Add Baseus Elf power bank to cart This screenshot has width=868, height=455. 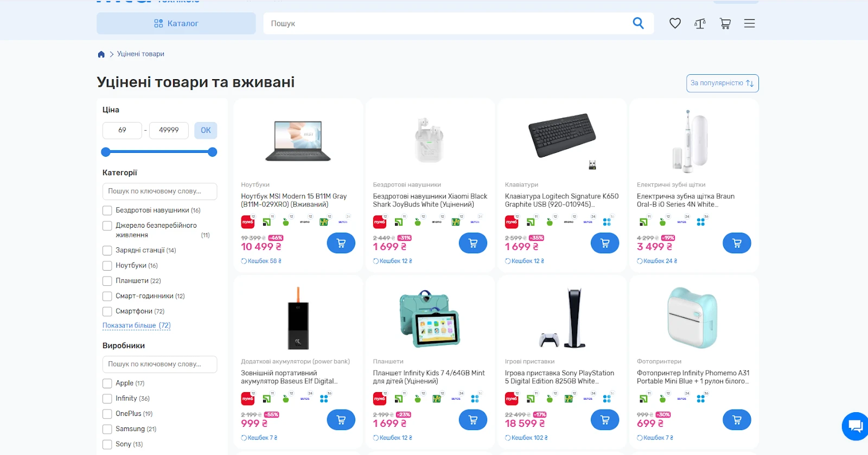coord(341,420)
